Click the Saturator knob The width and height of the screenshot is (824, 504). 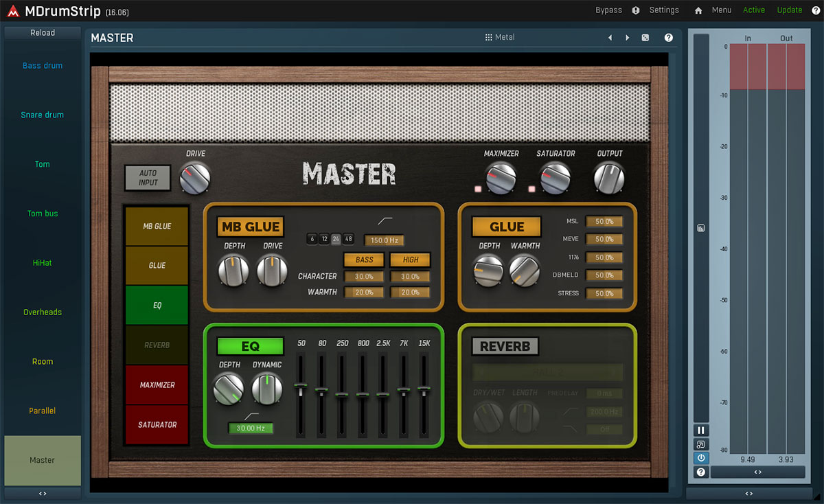click(x=556, y=179)
